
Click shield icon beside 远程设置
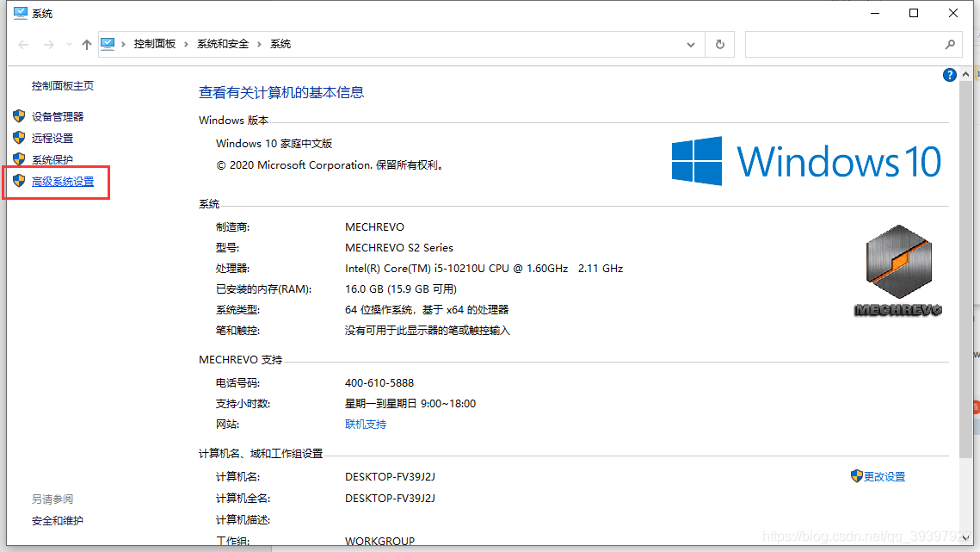[19, 138]
